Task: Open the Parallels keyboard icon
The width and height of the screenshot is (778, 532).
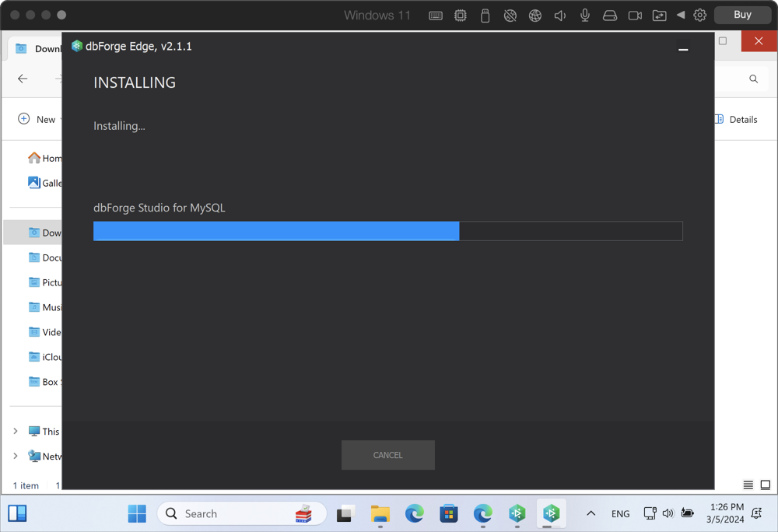Action: click(x=436, y=16)
